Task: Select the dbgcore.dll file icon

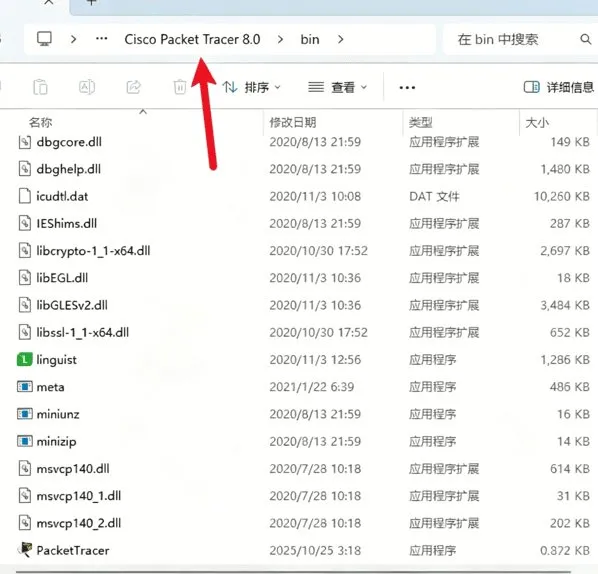Action: (x=25, y=142)
